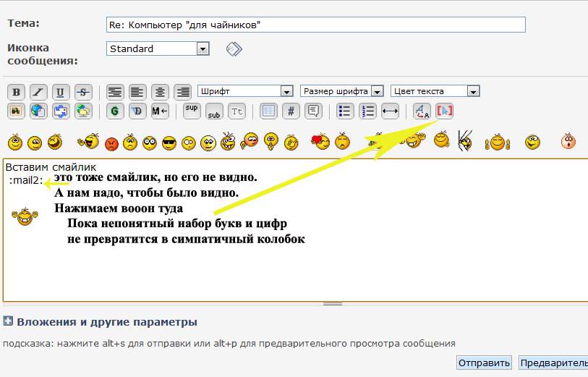This screenshot has width=588, height=377.
Task: Align text right
Action: point(183,92)
